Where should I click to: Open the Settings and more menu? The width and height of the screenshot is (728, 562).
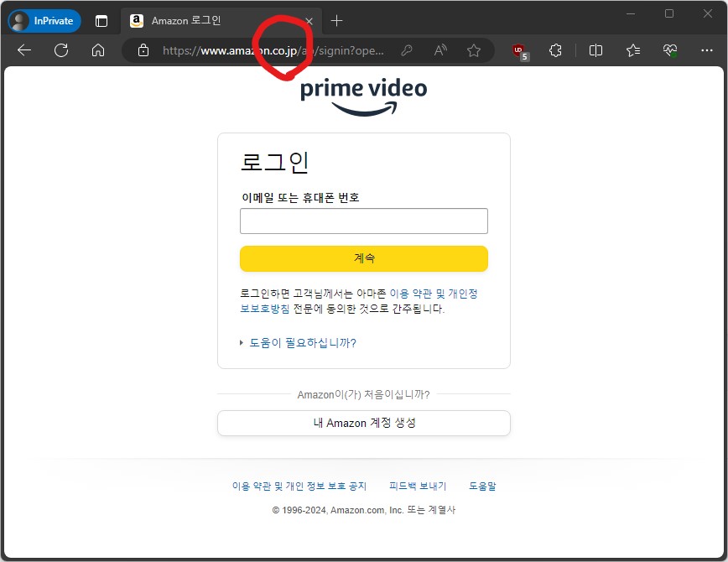tap(707, 50)
